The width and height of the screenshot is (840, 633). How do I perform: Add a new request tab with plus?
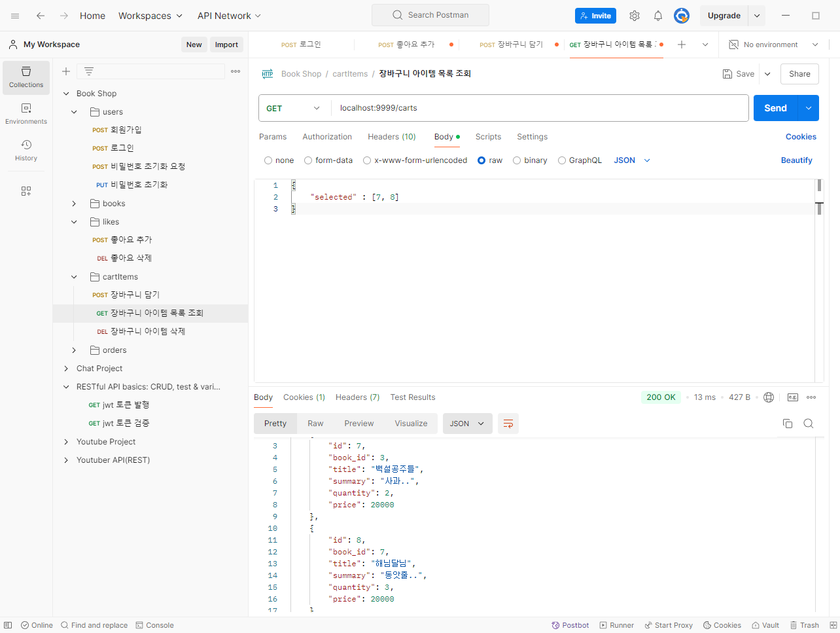click(x=682, y=45)
